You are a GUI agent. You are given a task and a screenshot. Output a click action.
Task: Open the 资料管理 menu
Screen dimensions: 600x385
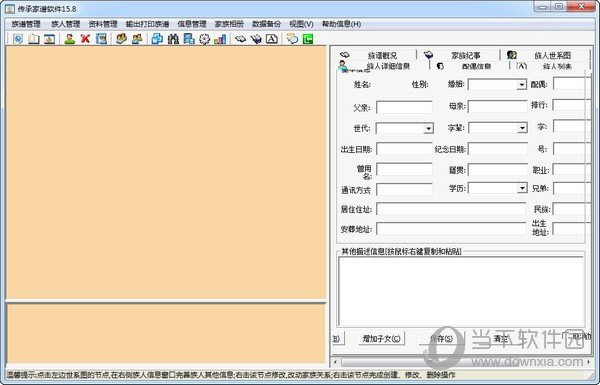[103, 24]
